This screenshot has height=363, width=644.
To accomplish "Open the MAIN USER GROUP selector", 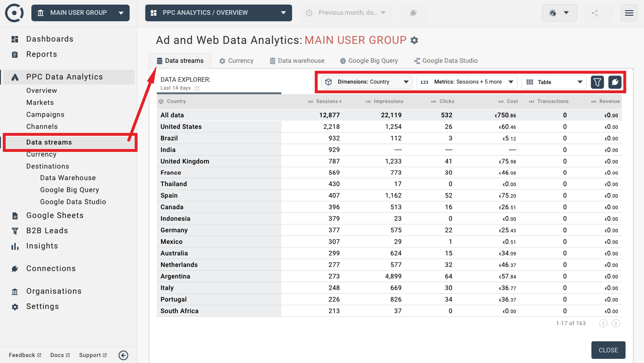I will (x=80, y=13).
